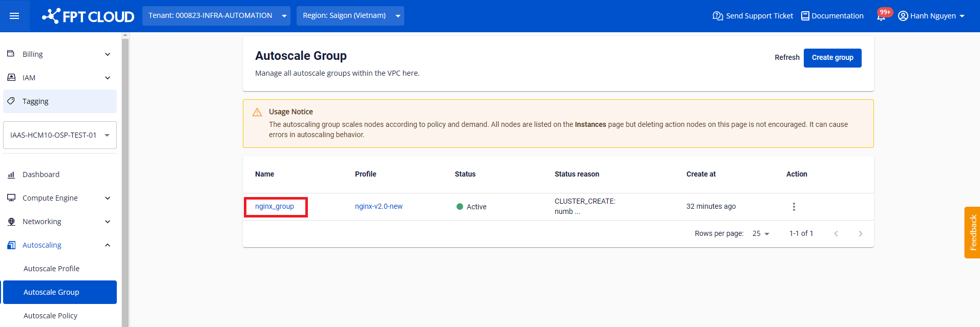This screenshot has width=980, height=327.
Task: Click the FPT Cloud logo
Action: tap(88, 16)
